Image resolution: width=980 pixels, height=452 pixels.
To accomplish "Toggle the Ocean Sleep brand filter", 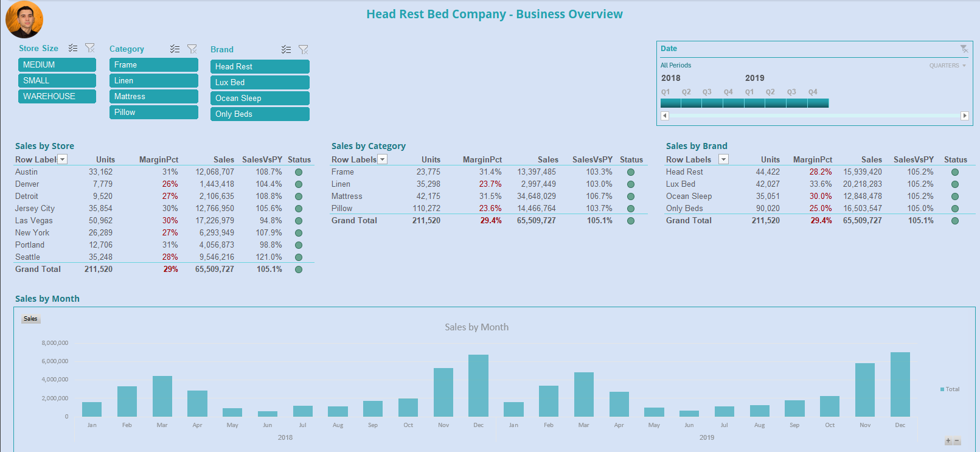I will 260,99.
